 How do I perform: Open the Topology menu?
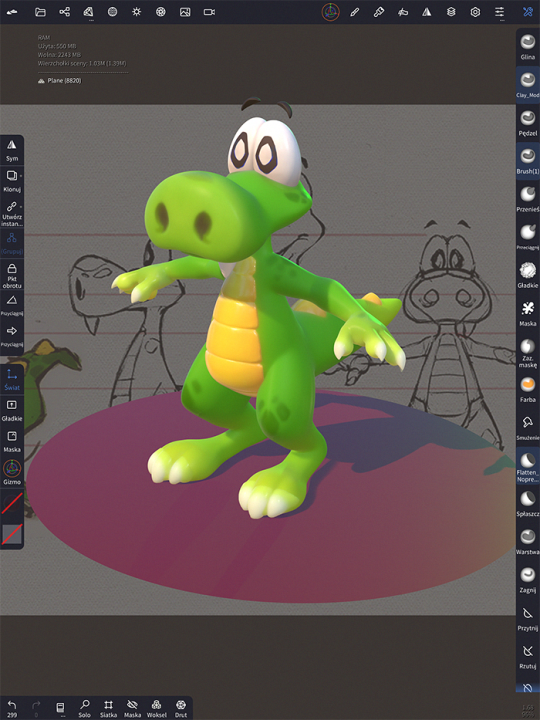(x=88, y=12)
